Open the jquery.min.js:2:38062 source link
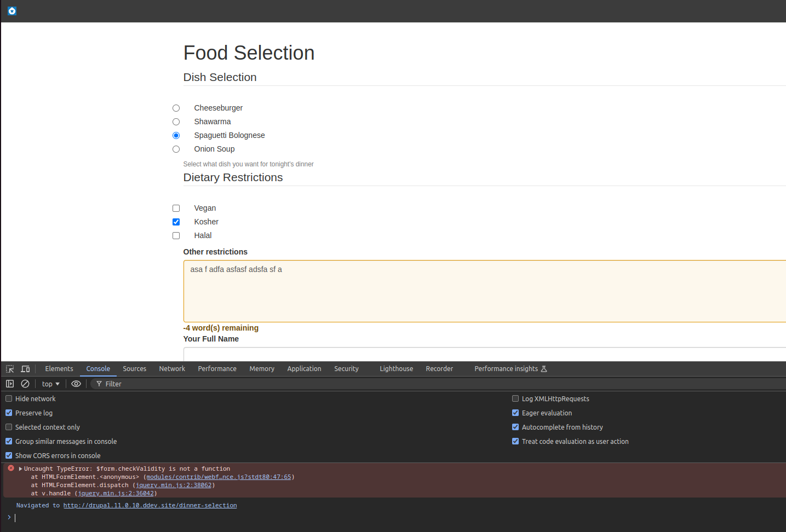This screenshot has width=786, height=532. pos(173,485)
